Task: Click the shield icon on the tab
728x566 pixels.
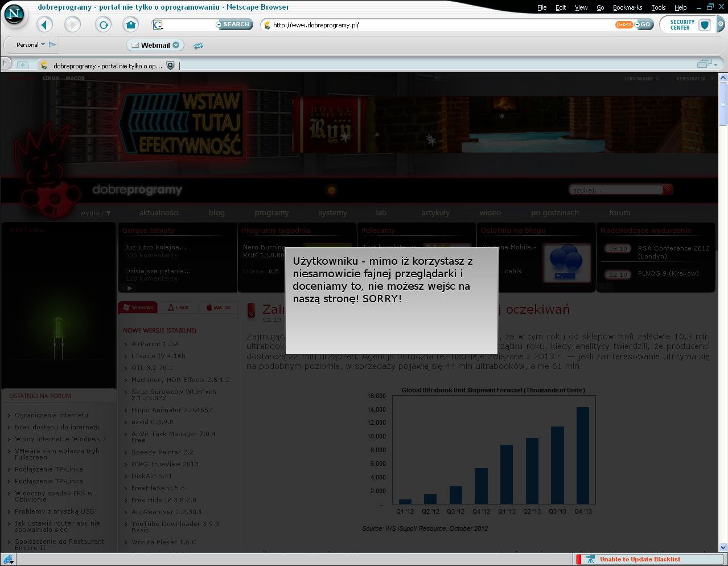Action: coord(170,65)
